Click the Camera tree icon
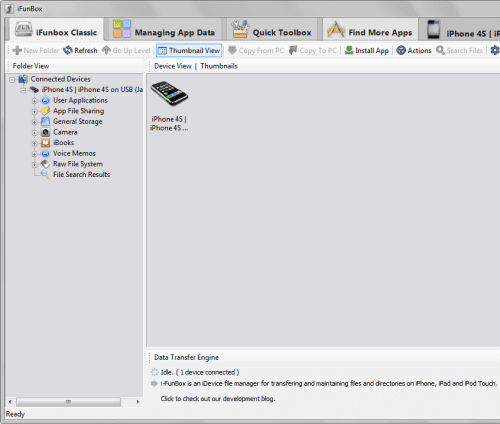Screen dimensions: 500x424 [45, 132]
